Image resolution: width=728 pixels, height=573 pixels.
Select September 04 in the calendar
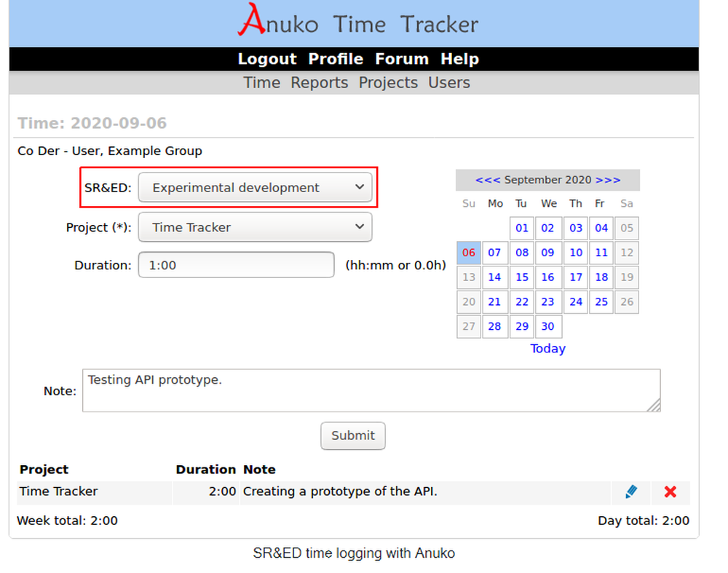(x=601, y=228)
